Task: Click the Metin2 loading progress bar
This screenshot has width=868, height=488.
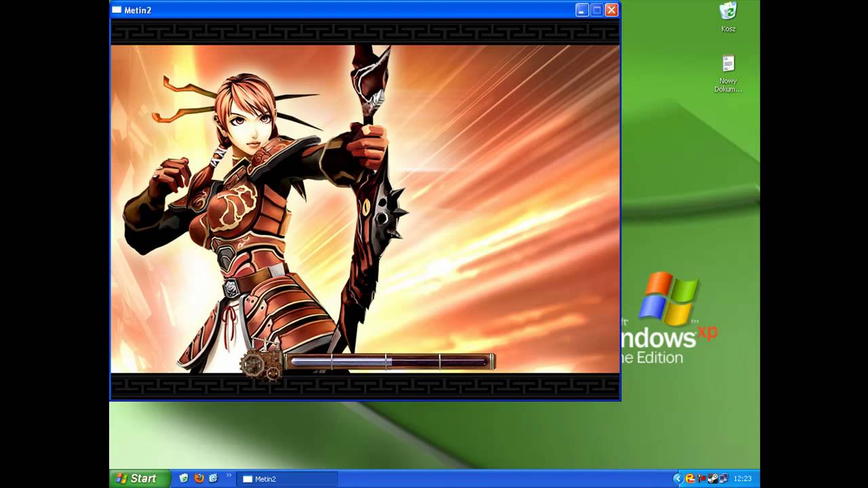Action: coord(389,362)
